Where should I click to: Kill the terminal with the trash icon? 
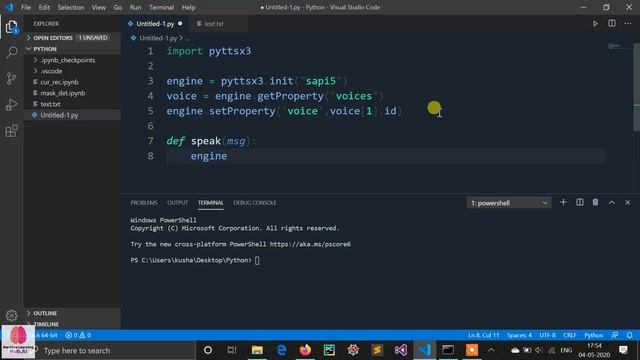click(596, 202)
